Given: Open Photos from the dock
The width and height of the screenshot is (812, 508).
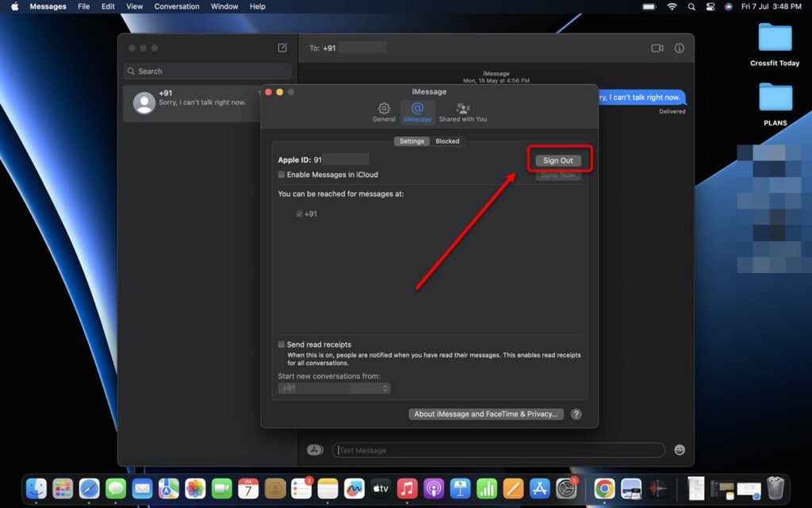Looking at the screenshot, I should coord(195,488).
